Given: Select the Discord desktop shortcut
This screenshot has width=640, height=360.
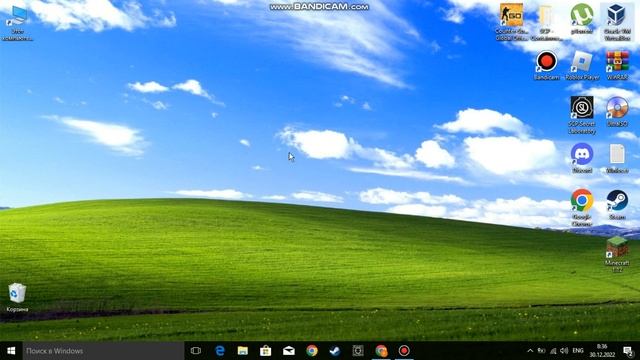Looking at the screenshot, I should point(582,158).
